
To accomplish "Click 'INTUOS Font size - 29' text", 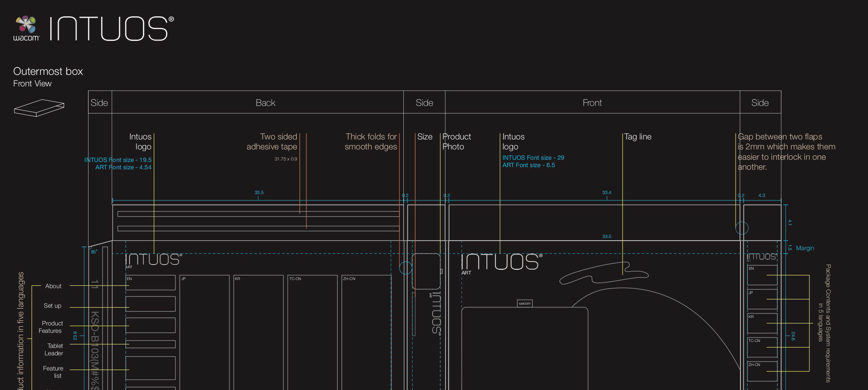I will [x=533, y=158].
